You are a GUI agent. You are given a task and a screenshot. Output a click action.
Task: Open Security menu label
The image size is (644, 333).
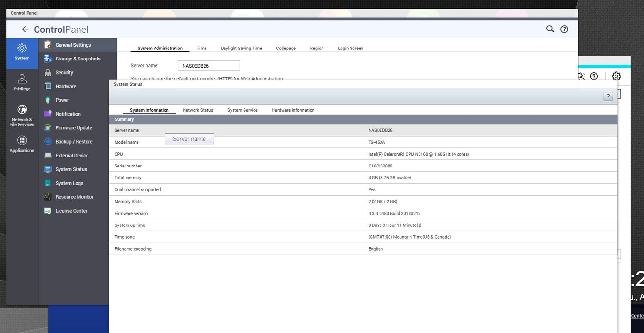[x=64, y=72]
